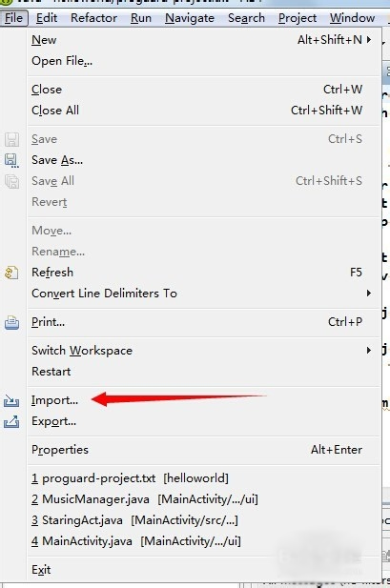Viewport: 390px width, 588px height.
Task: Open the Navigate menu in menu bar
Action: tap(190, 18)
